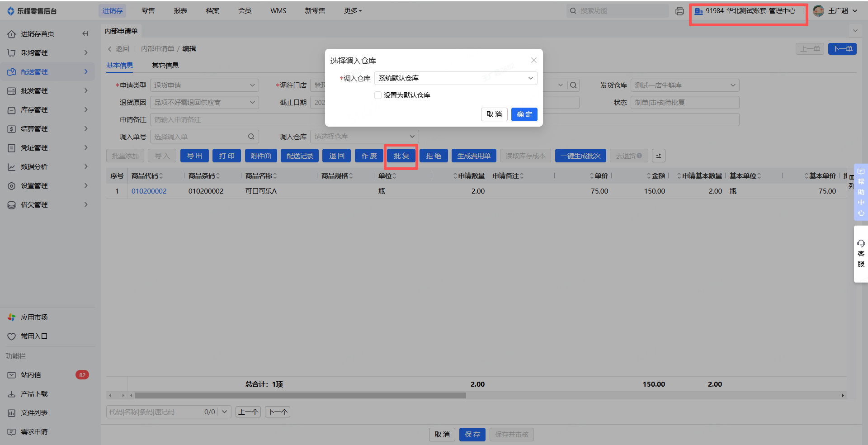Expand the 结算管理 sidebar menu

pyautogui.click(x=47, y=129)
